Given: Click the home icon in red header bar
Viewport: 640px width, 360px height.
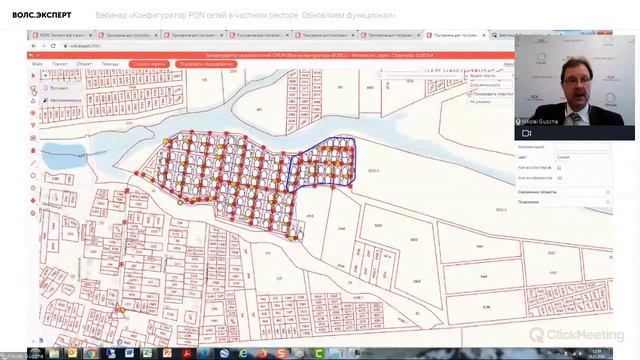Looking at the screenshot, I should tap(31, 55).
